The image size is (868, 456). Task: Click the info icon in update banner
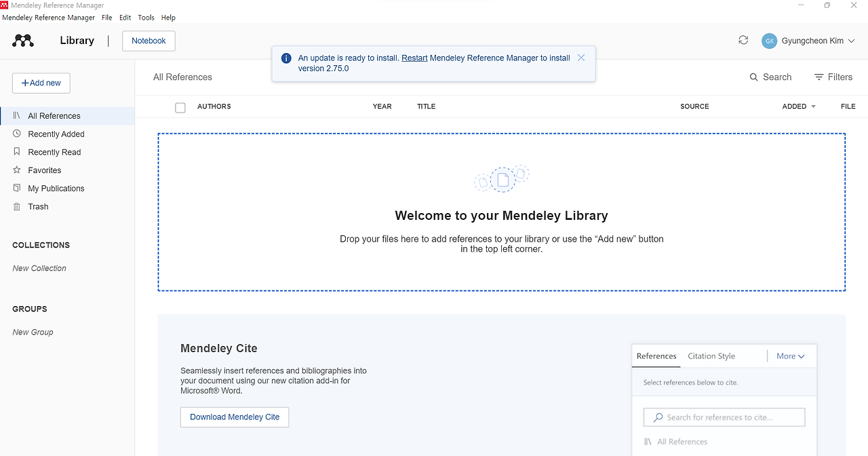[x=286, y=58]
